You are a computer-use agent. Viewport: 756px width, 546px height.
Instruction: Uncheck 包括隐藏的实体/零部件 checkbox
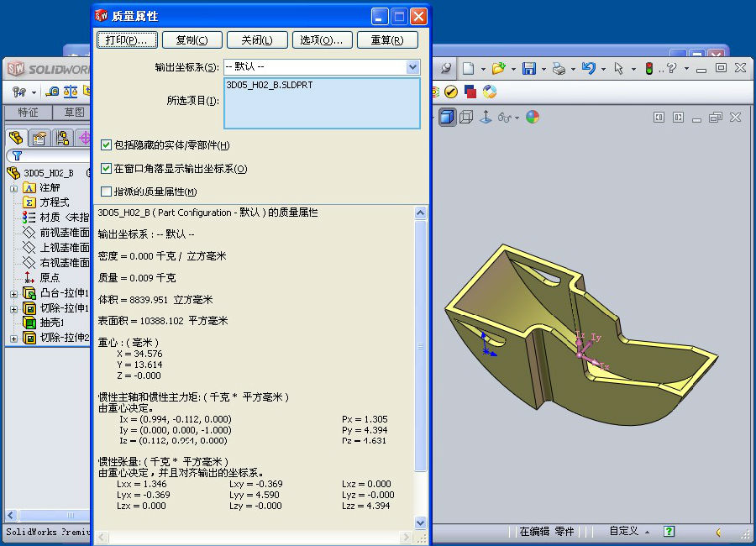[106, 145]
